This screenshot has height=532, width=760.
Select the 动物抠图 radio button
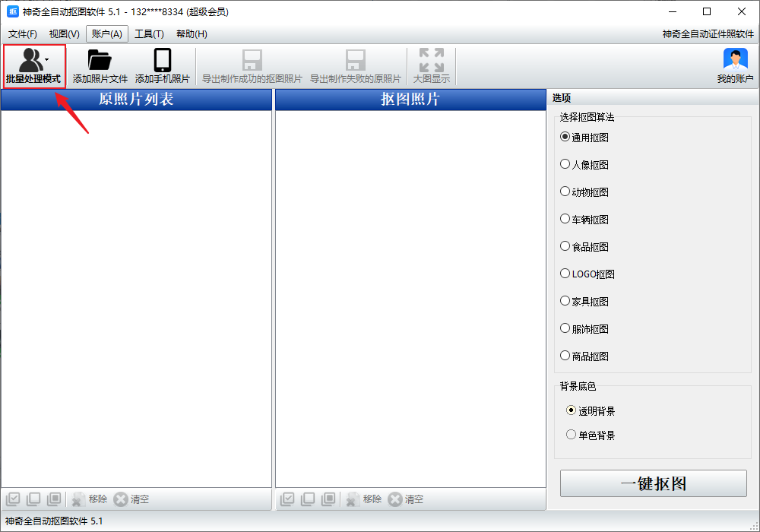click(x=565, y=192)
